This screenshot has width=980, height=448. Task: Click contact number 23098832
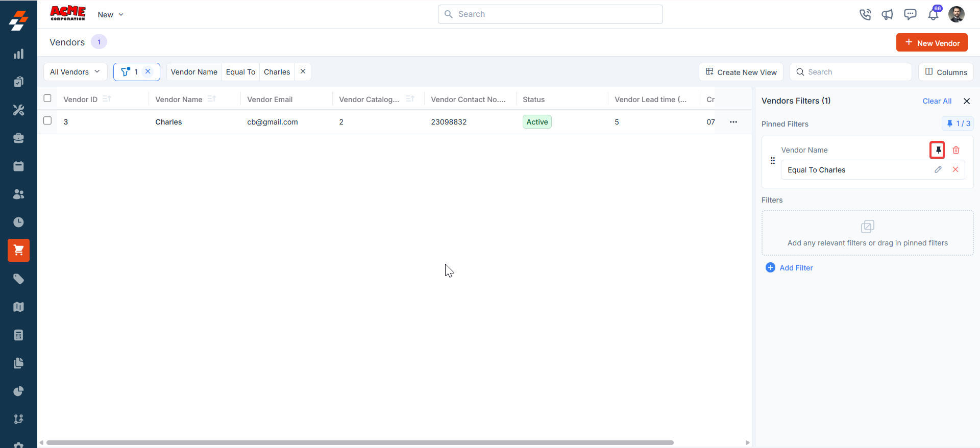click(x=449, y=122)
